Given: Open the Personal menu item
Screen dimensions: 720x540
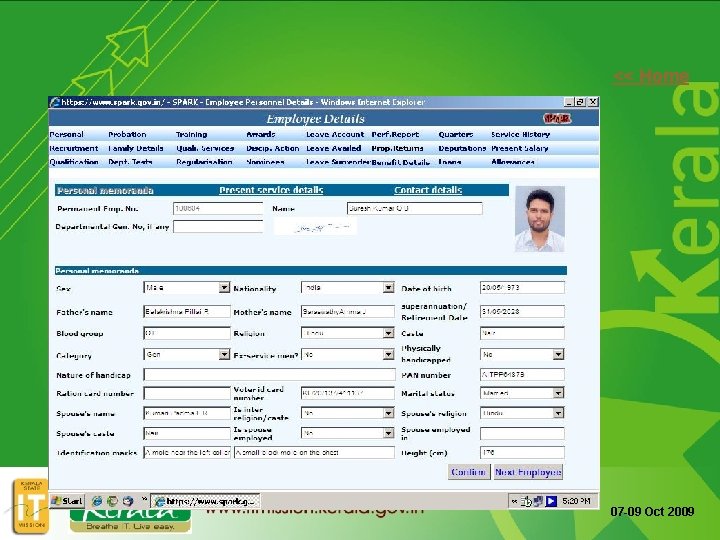Looking at the screenshot, I should click(x=67, y=135).
